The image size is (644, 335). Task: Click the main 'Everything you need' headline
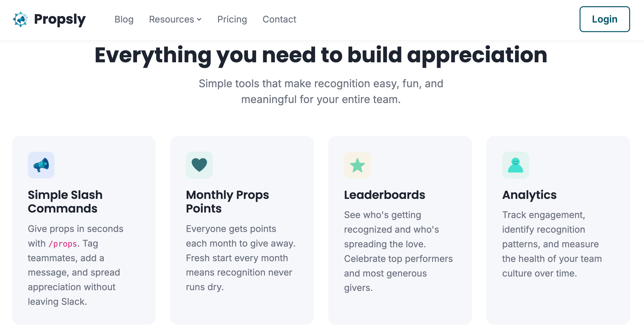[321, 55]
